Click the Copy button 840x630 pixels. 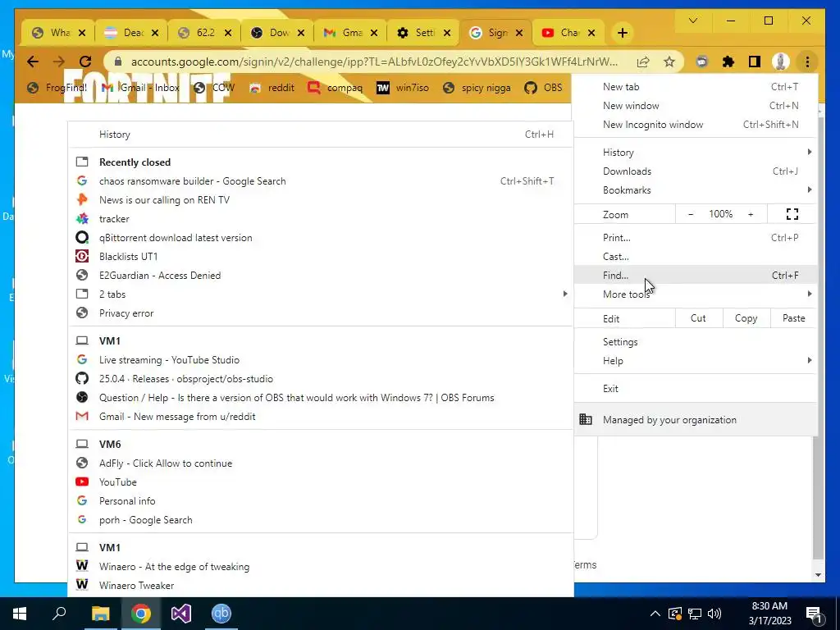coord(746,318)
